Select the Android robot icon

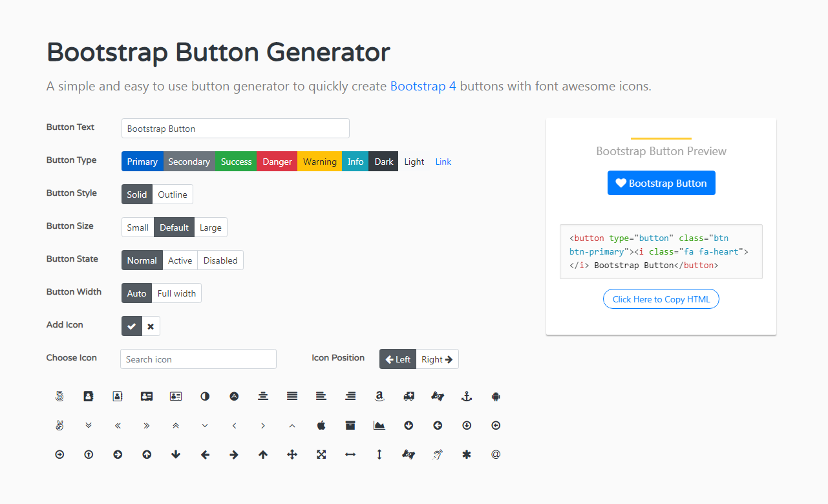point(496,396)
